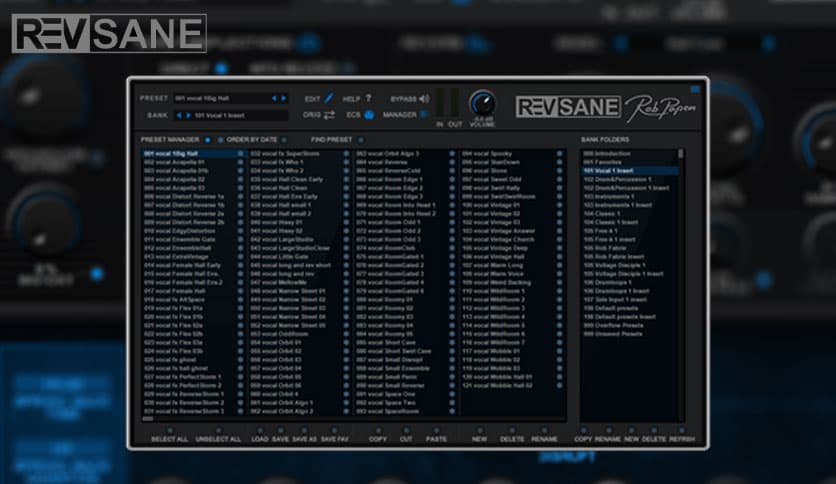Select preset '094 vocal Spooky'

[508, 154]
